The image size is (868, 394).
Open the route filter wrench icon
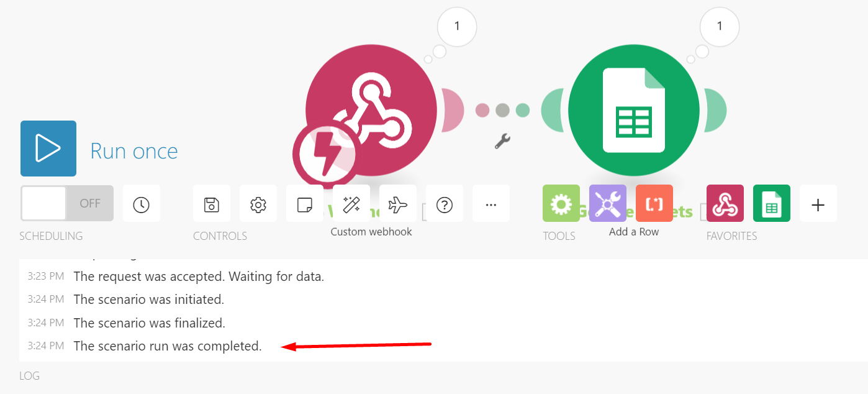click(502, 141)
